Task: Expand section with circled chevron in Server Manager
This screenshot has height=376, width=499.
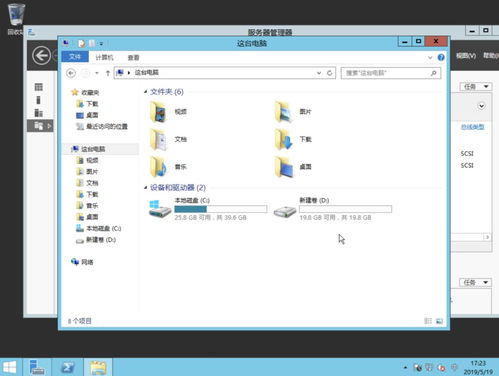Action: [481, 106]
